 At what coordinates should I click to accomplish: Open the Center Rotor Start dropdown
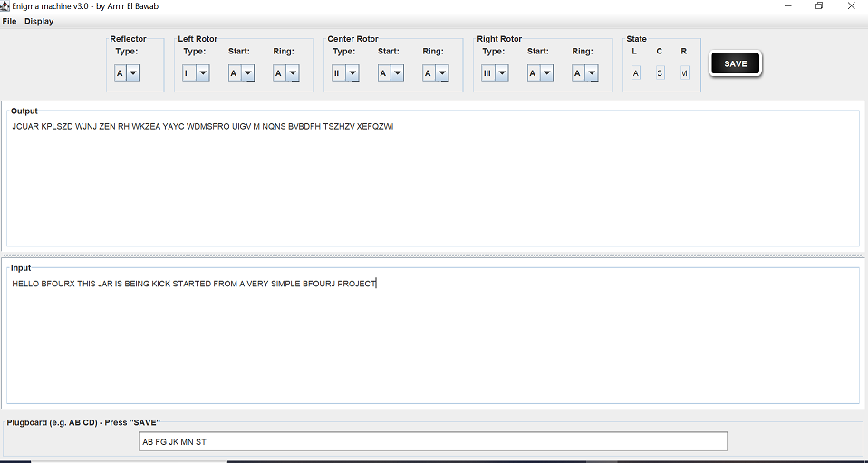pos(391,73)
